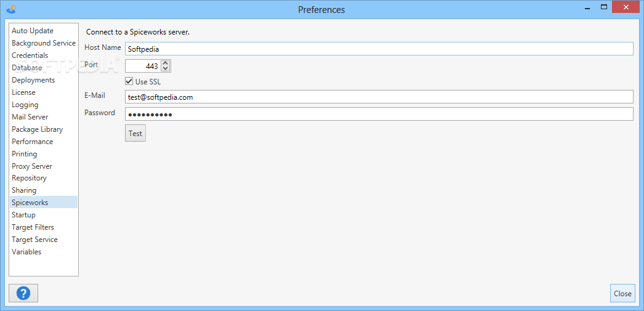Click the Close button at bottom right
The height and width of the screenshot is (311, 644).
tap(622, 293)
